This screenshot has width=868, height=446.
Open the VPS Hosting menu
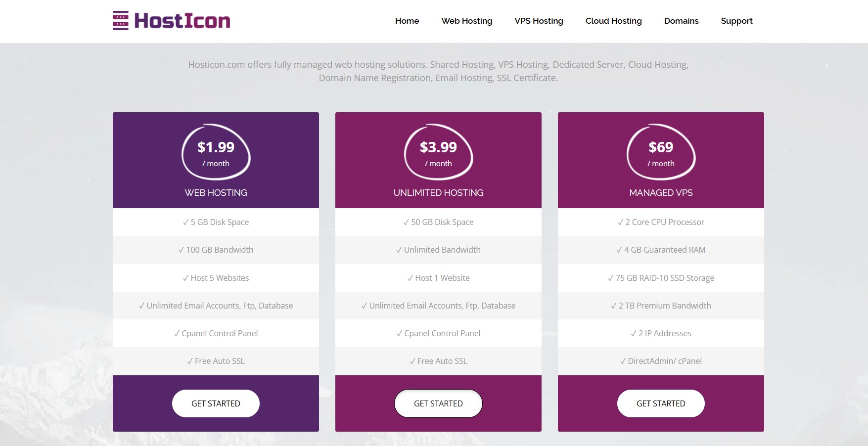(539, 21)
